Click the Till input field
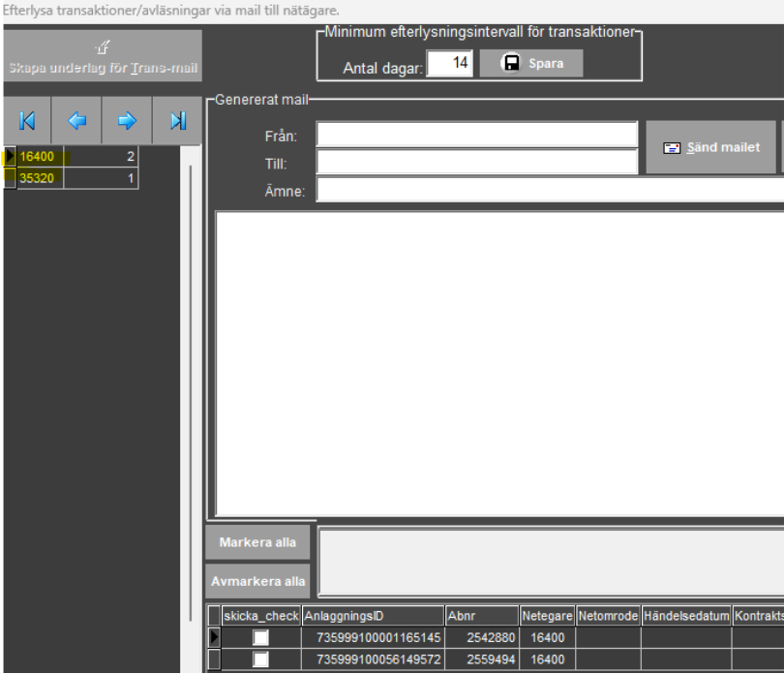 click(476, 162)
